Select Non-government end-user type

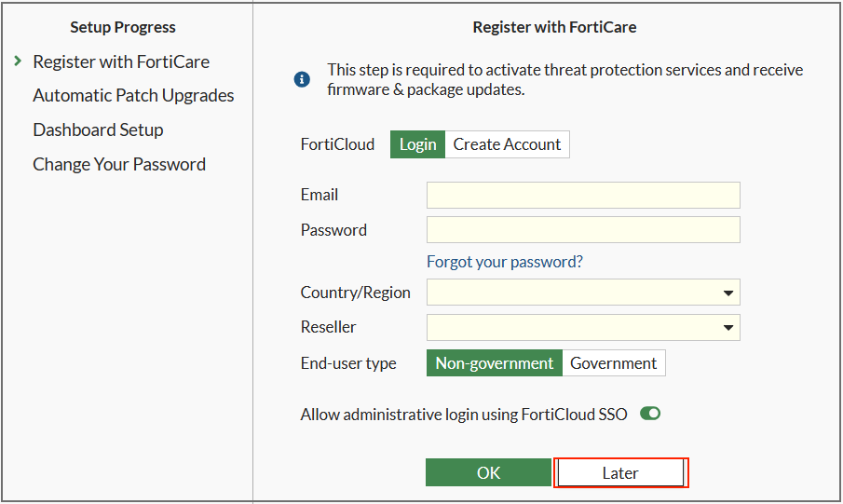click(494, 363)
